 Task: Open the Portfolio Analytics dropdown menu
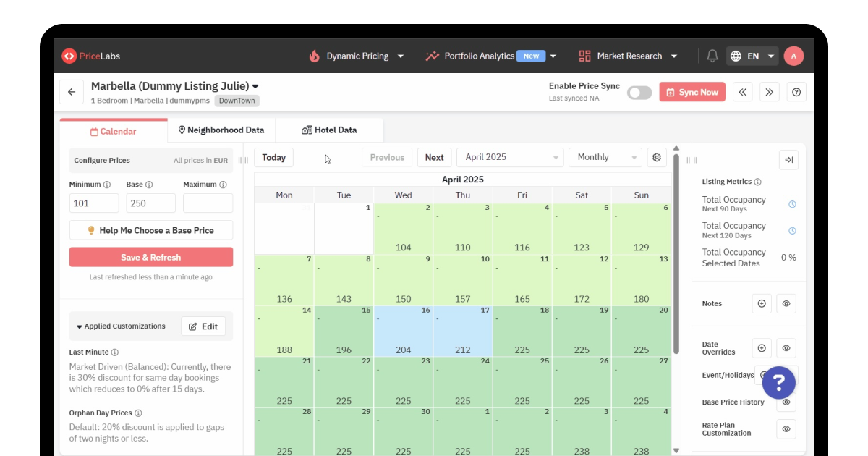[553, 56]
